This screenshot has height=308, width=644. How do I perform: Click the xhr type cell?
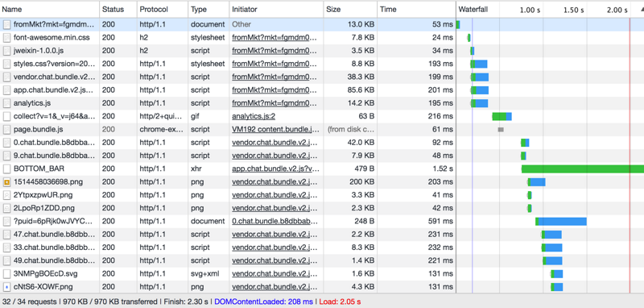pyautogui.click(x=196, y=169)
